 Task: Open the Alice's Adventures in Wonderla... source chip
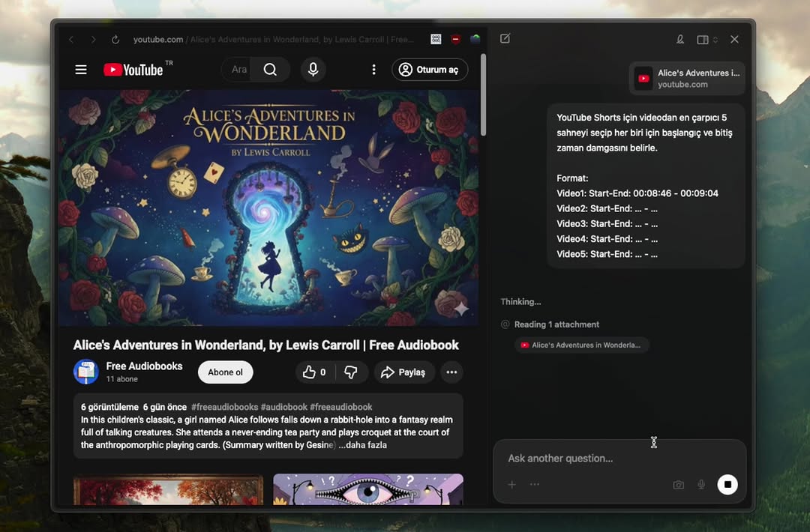click(x=582, y=345)
